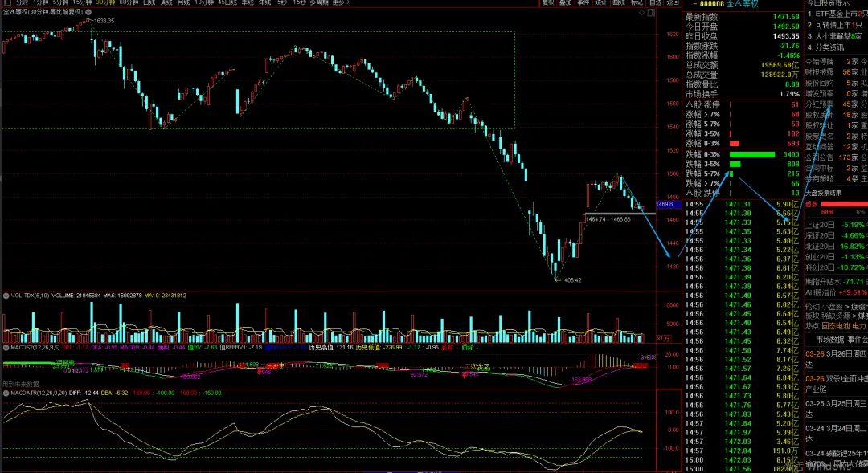The width and height of the screenshot is (868, 473).
Task: Click the 用到未来数据 notice text
Action: [20, 384]
